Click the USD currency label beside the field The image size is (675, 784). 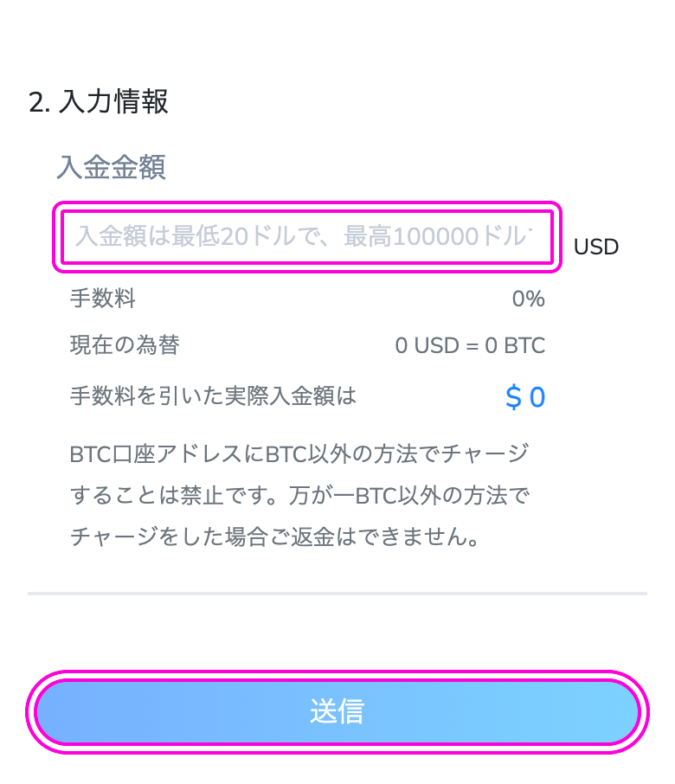coord(596,247)
